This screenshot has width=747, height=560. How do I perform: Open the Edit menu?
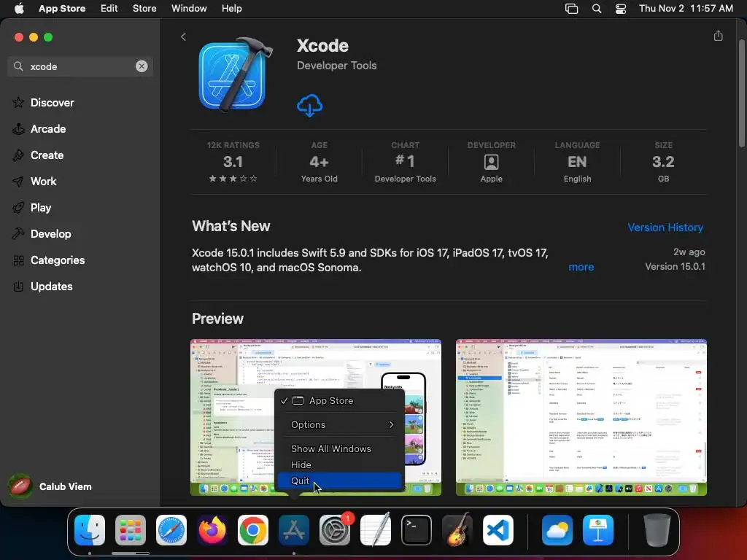[109, 9]
